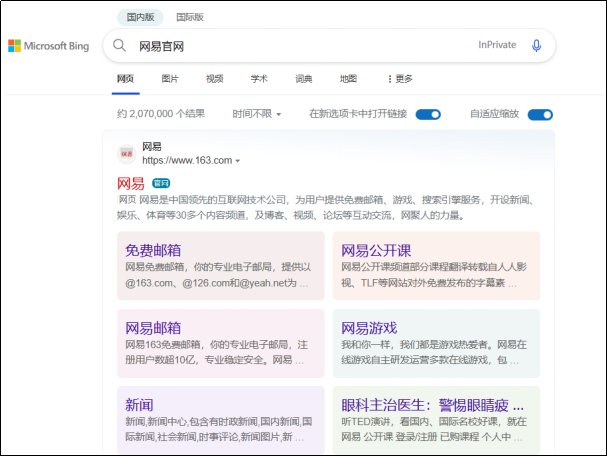
Task: Open the 免费邮箱 link
Action: (153, 250)
